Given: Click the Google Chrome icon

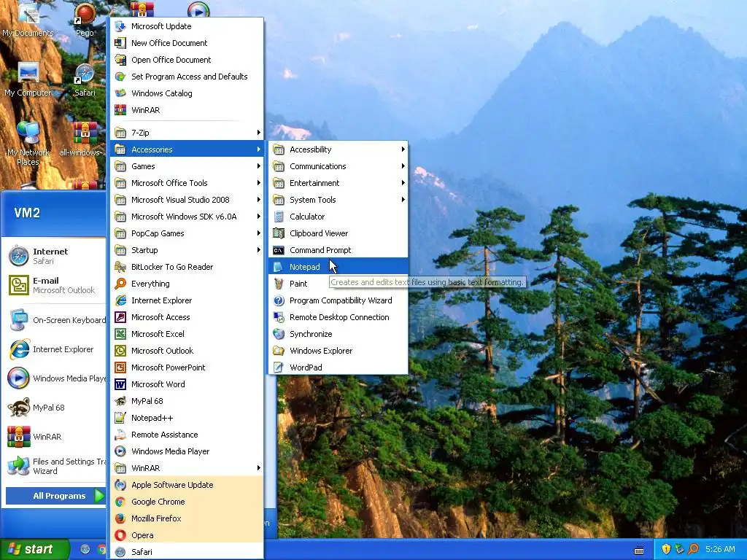Looking at the screenshot, I should tap(120, 502).
